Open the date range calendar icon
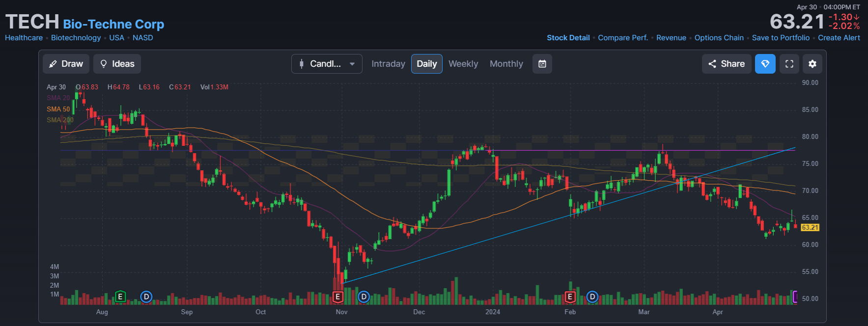The width and height of the screenshot is (868, 326). tap(542, 64)
